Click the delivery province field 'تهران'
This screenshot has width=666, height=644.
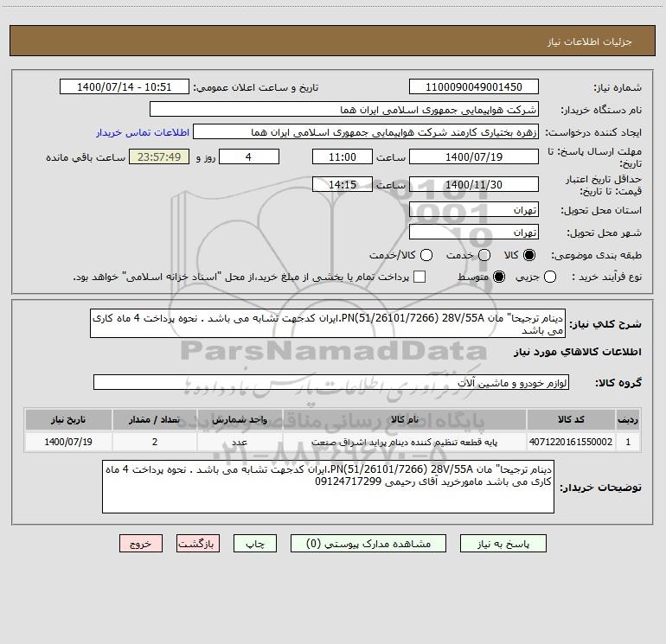473,210
